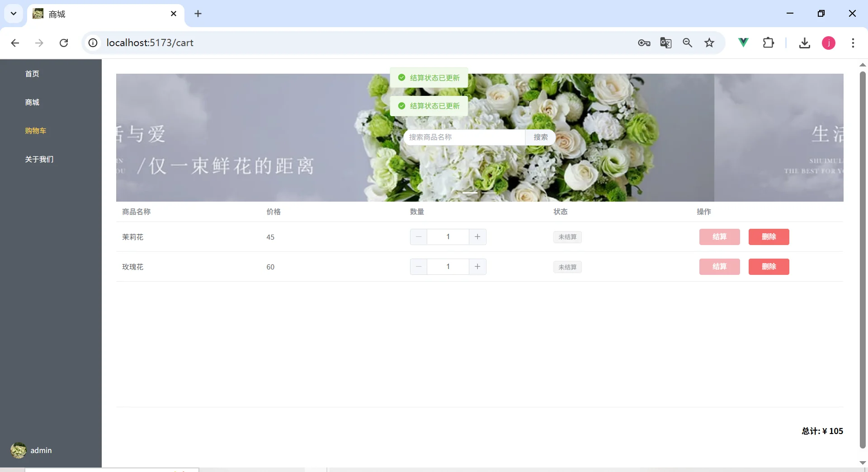Image resolution: width=868 pixels, height=472 pixels.
Task: Checkout 玫瑰花 with the 结算 button
Action: click(x=719, y=267)
